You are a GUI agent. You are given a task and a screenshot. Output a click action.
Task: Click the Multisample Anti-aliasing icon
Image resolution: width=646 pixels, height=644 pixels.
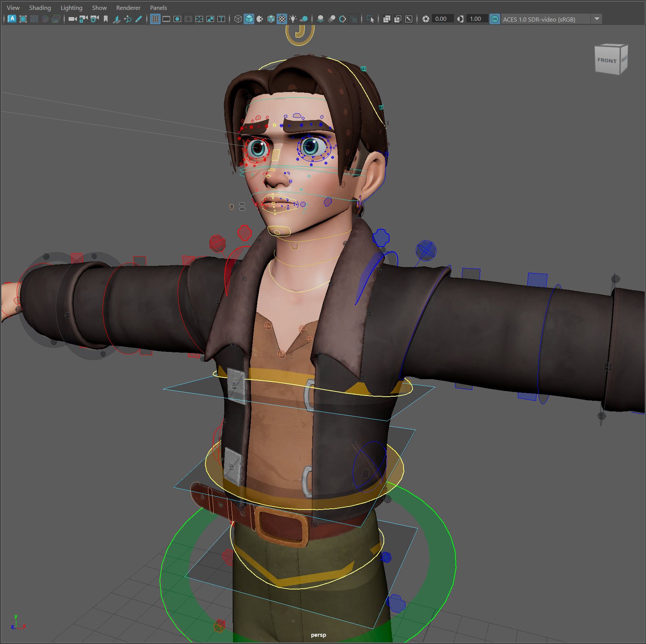343,19
